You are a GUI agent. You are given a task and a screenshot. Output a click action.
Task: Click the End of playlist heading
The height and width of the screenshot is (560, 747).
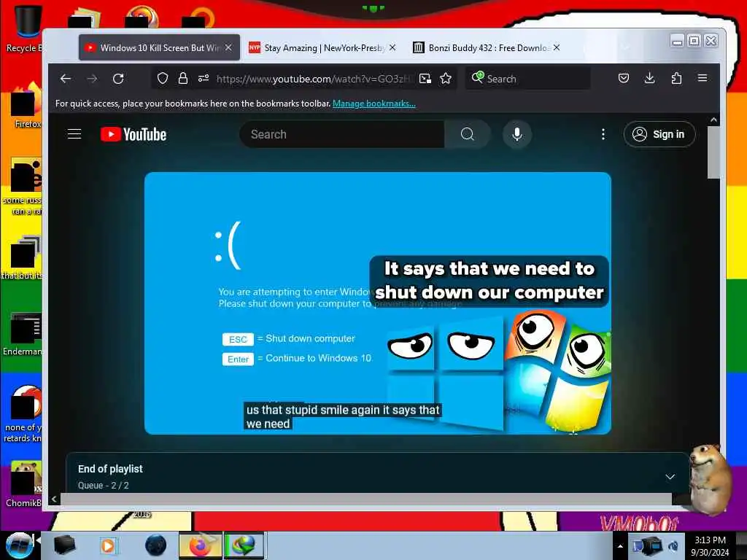111,469
